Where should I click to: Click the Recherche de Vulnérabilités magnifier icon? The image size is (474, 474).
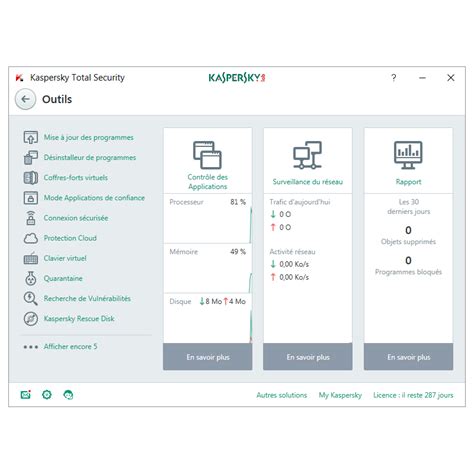[31, 299]
